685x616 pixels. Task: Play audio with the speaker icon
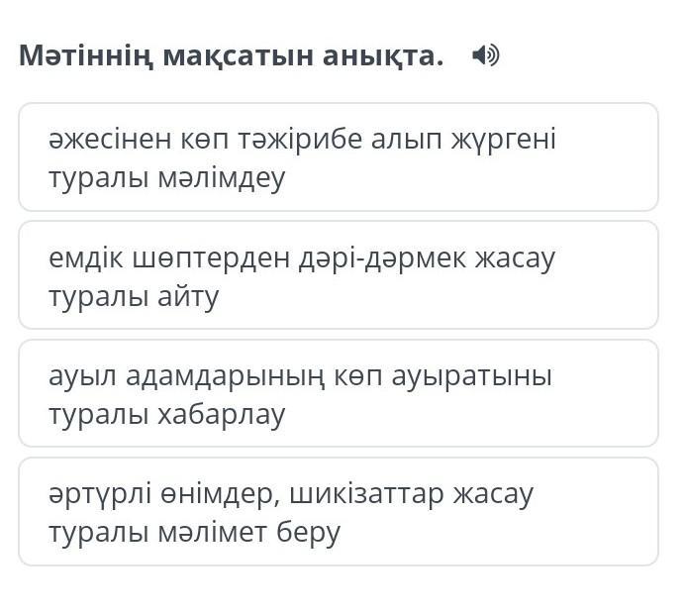[485, 55]
